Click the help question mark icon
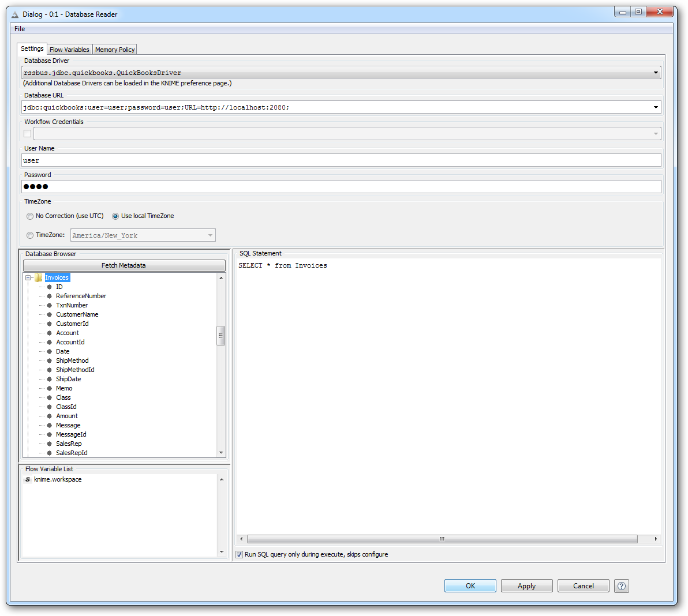The image size is (688, 616). click(621, 586)
